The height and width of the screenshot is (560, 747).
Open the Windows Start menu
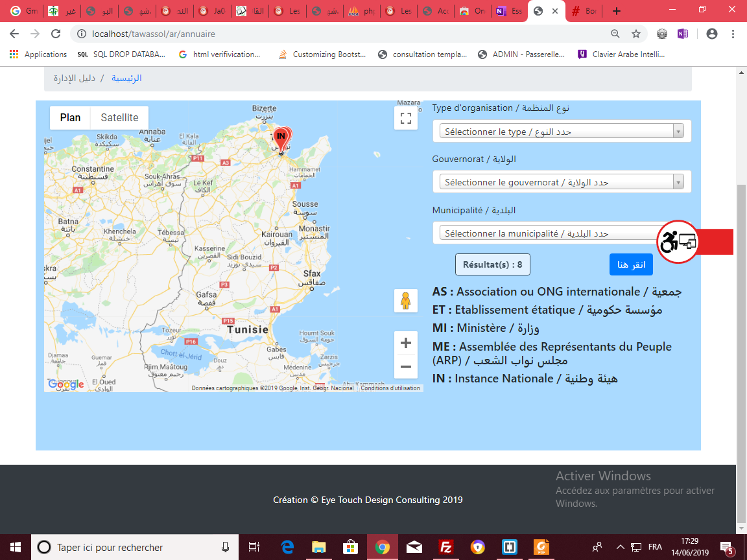(16, 547)
